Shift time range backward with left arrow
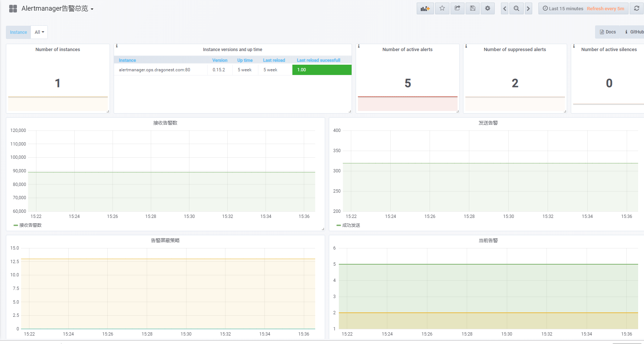This screenshot has height=344, width=644. 505,8
